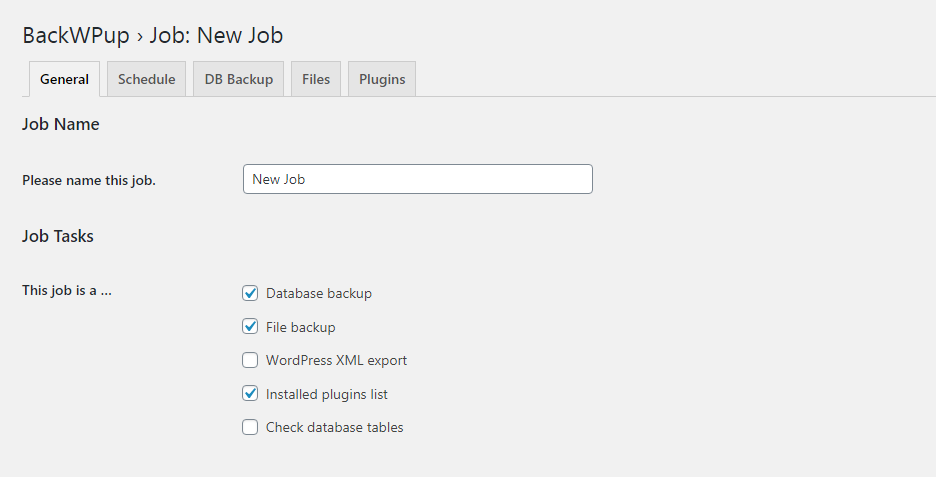The width and height of the screenshot is (936, 477).
Task: Switch to the General tab
Action: [x=64, y=80]
